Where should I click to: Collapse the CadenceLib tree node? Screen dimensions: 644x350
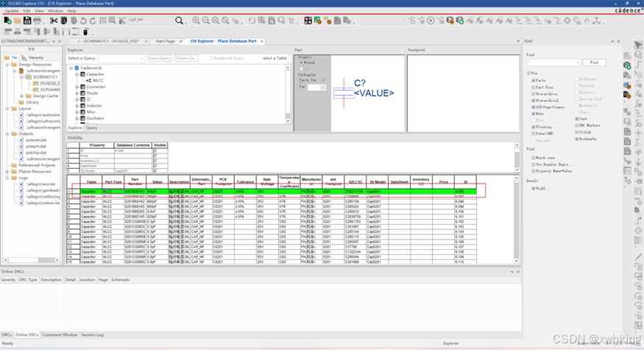click(x=71, y=68)
